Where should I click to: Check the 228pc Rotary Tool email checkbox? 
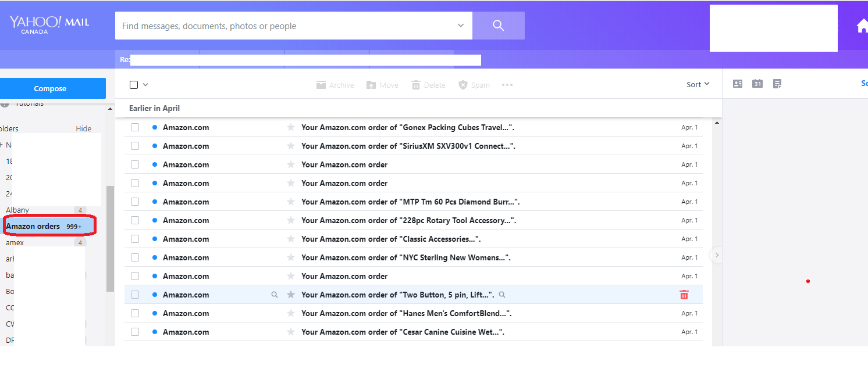click(135, 220)
